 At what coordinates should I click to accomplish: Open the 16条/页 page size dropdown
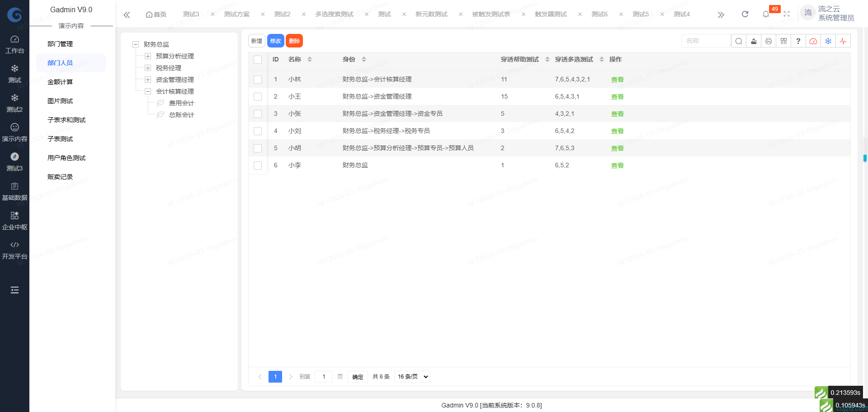pos(411,376)
